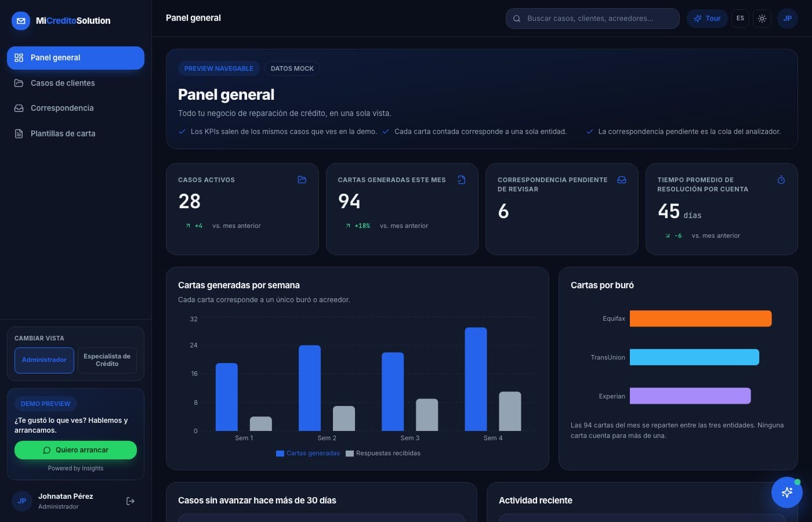Click the purple Experian bar
This screenshot has width=812, height=522.
coord(690,396)
